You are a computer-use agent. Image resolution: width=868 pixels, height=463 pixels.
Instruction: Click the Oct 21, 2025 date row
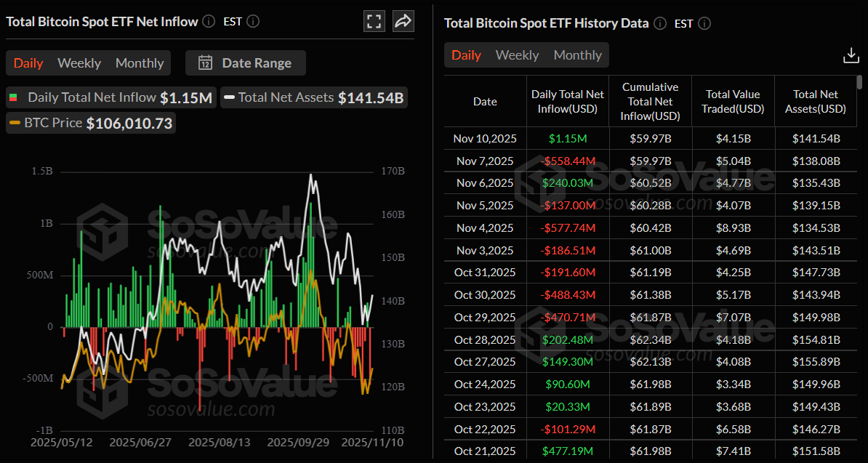[485, 451]
